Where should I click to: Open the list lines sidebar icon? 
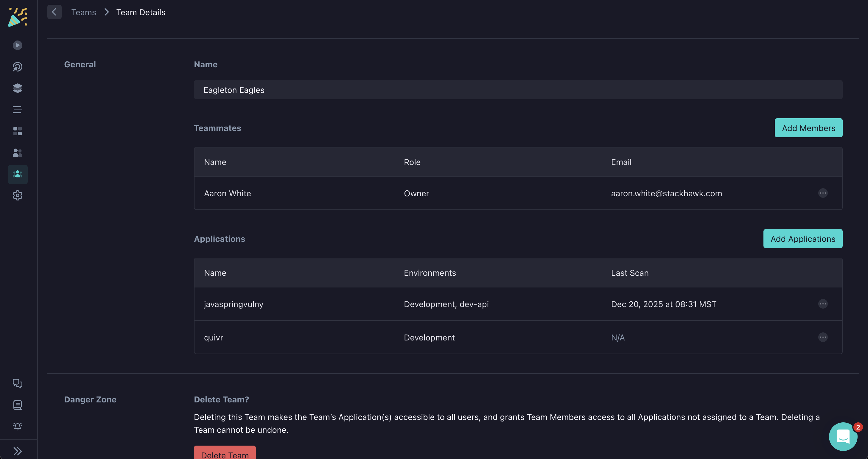[18, 110]
